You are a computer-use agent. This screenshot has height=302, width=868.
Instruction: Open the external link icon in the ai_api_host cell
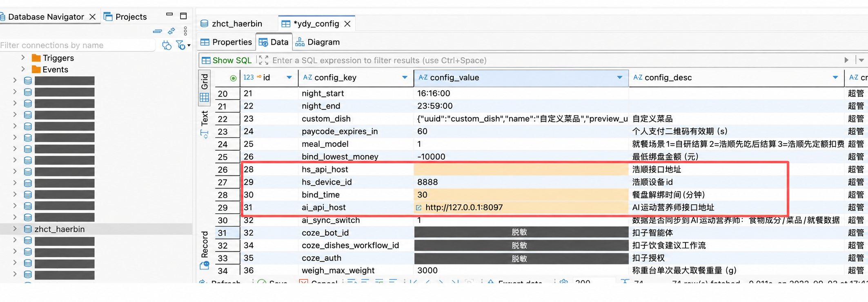point(418,208)
